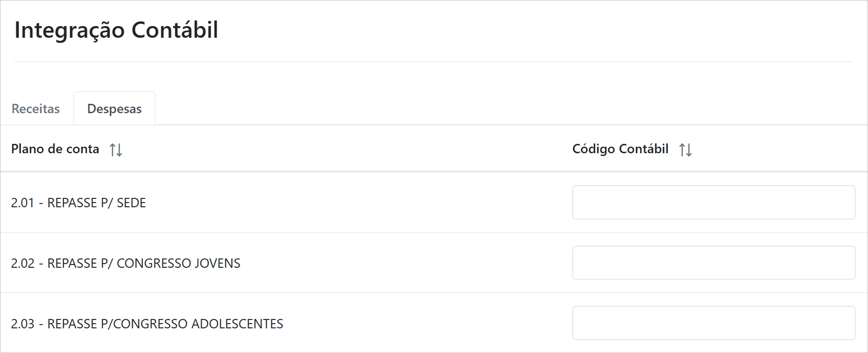Click the Código Contábil column header text
The height and width of the screenshot is (353, 868).
coord(620,149)
